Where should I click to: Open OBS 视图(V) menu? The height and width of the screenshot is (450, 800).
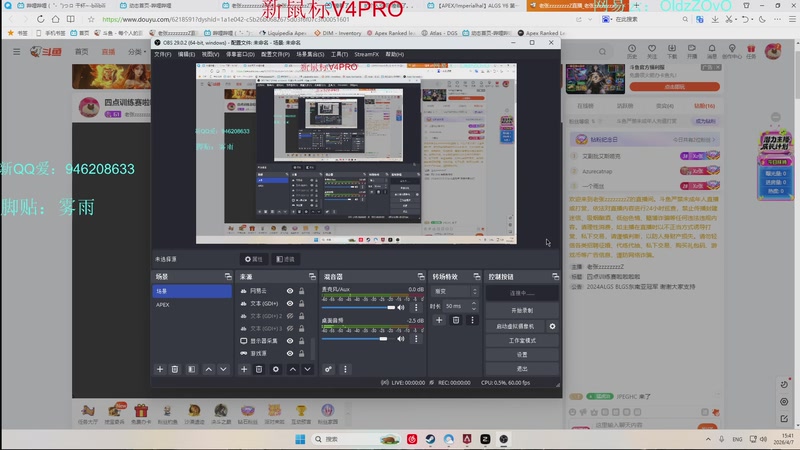coord(210,54)
